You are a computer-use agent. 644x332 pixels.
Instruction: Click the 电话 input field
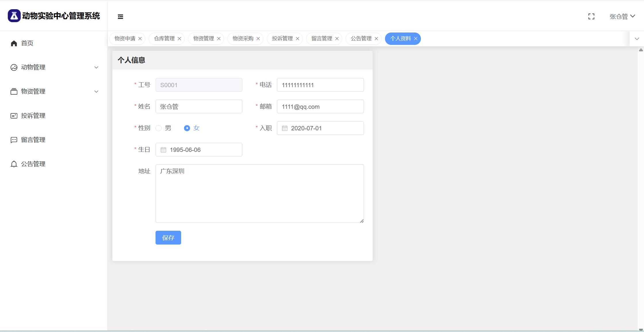click(x=320, y=85)
